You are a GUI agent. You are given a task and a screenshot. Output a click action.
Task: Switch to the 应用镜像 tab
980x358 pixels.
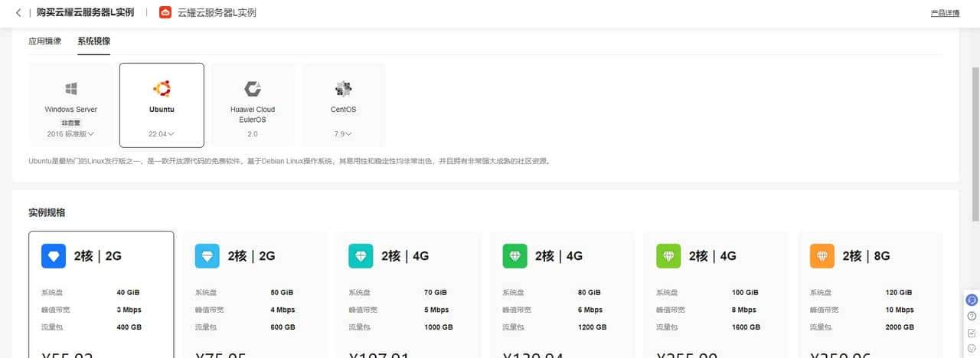[45, 41]
